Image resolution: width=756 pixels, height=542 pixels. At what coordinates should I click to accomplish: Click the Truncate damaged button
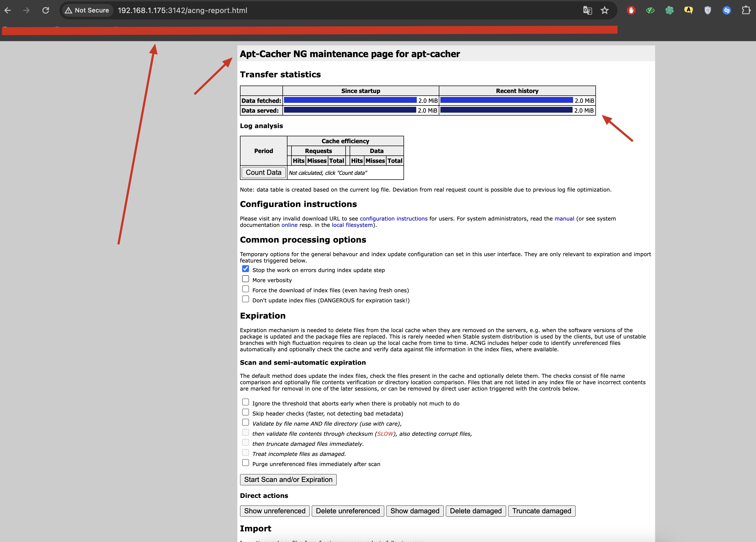pos(542,511)
